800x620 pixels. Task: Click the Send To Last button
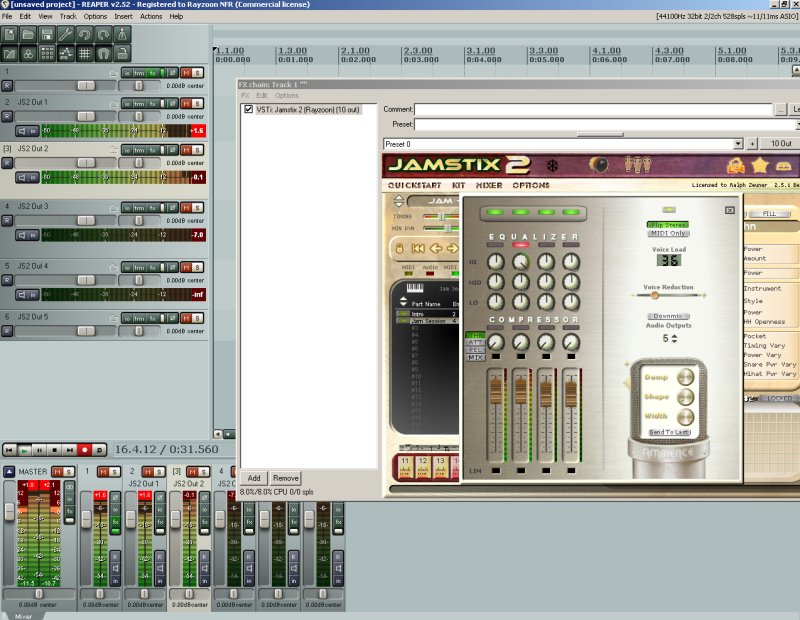[669, 432]
